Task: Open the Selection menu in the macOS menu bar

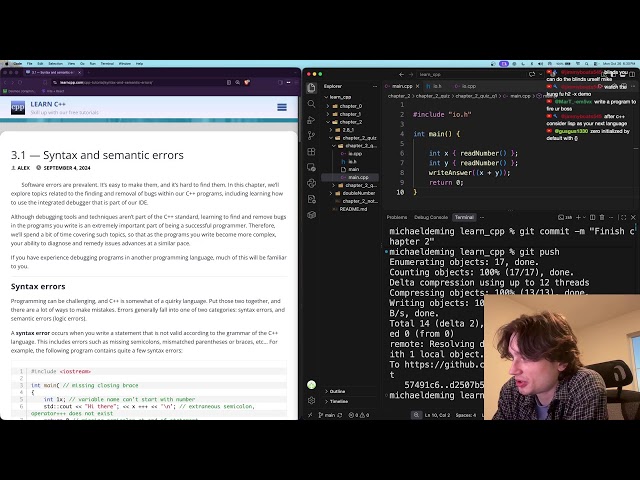Action: [56, 64]
